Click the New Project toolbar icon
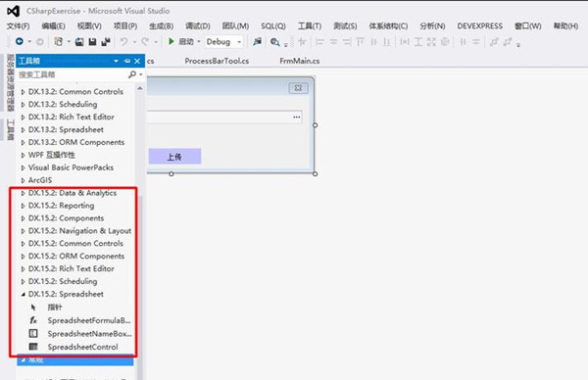This screenshot has height=380, width=588. (x=58, y=41)
